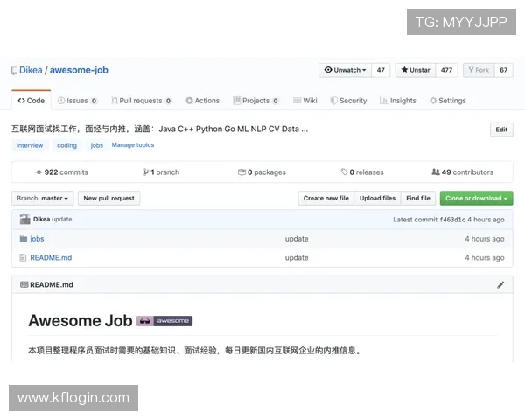Click the jobs folder icon

[23, 239]
